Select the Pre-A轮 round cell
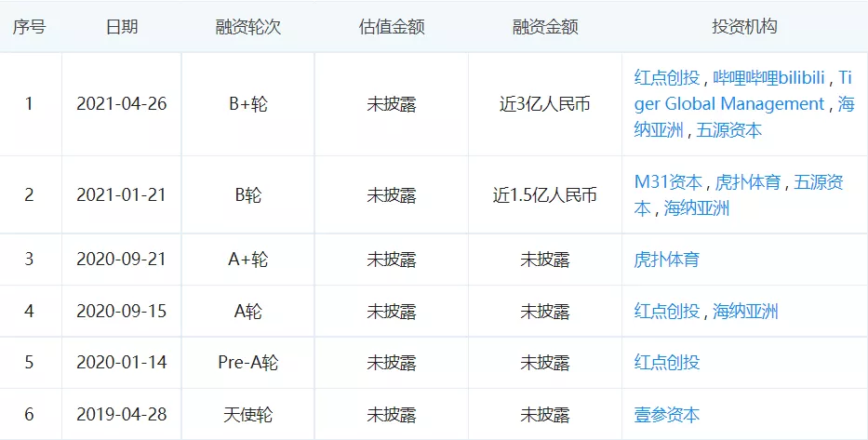Image resolution: width=868 pixels, height=440 pixels. [248, 363]
